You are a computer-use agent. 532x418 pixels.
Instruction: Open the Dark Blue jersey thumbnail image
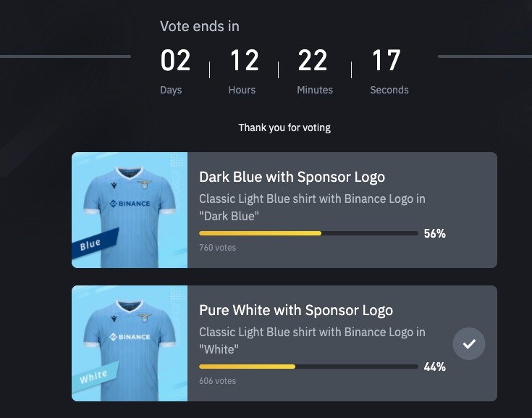(x=130, y=210)
